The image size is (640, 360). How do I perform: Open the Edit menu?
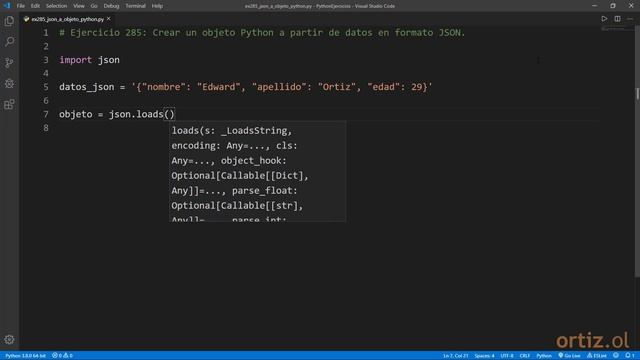[36, 6]
